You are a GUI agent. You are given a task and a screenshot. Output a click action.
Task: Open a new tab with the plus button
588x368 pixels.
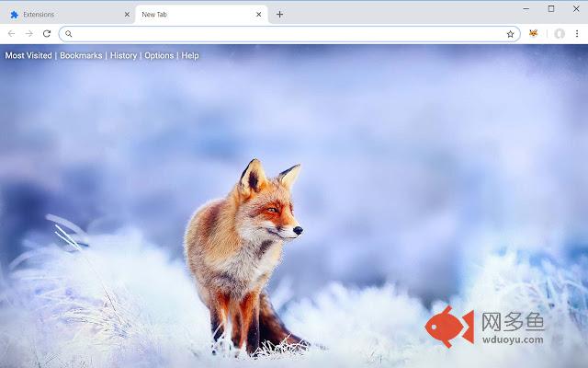click(x=279, y=15)
